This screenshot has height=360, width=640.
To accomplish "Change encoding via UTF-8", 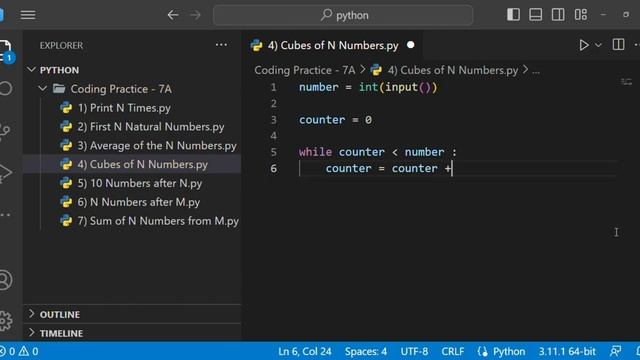I will [414, 351].
